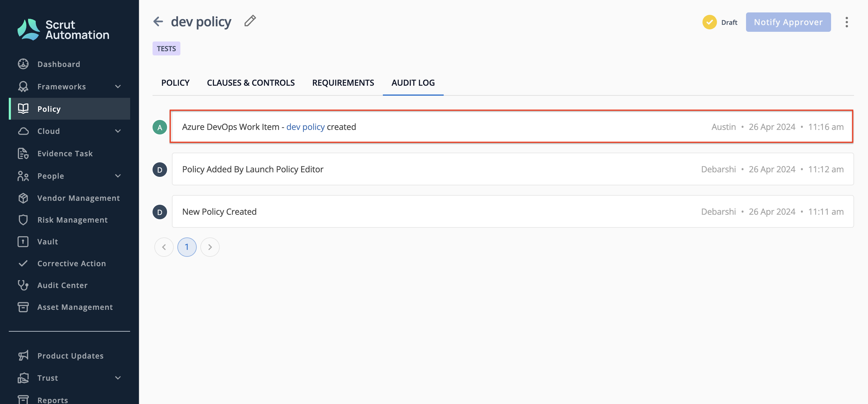Select page 1 in pagination

tap(187, 247)
